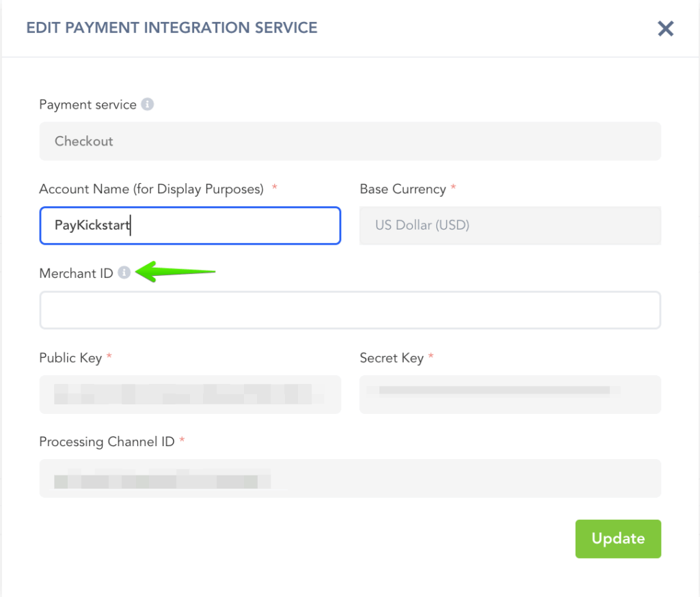The height and width of the screenshot is (597, 700).
Task: Click the "Secret Key" label
Action: click(391, 357)
